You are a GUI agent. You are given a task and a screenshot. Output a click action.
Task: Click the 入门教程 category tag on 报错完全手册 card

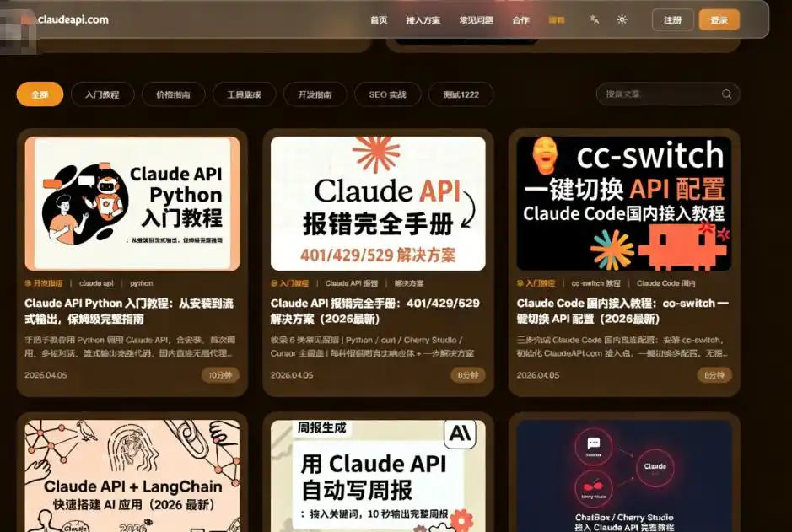coord(290,283)
